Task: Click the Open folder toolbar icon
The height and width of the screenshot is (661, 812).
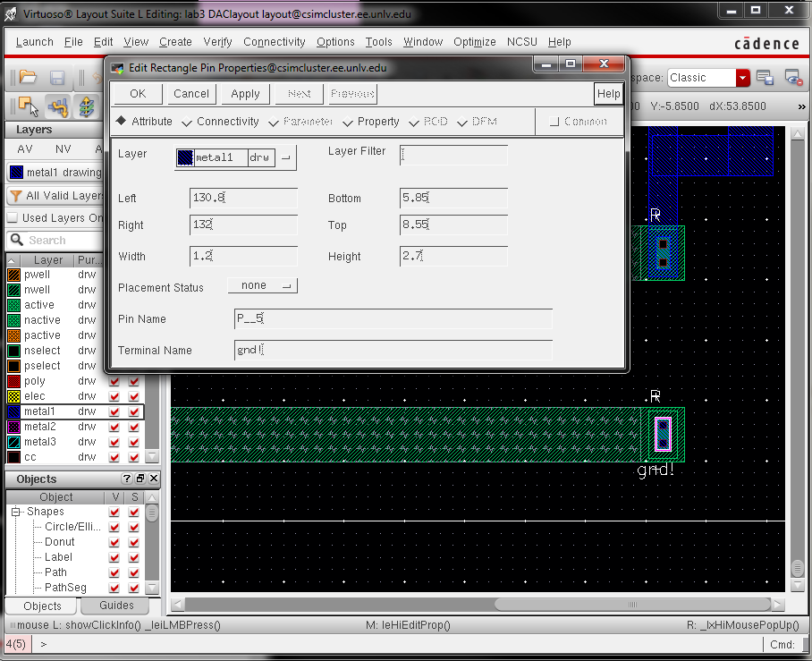Action: (28, 78)
